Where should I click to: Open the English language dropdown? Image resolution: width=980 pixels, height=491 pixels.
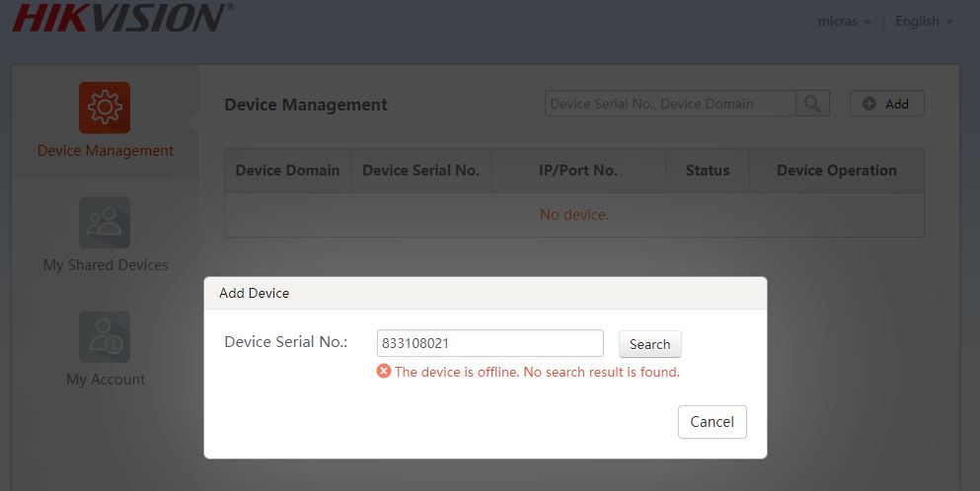[x=924, y=22]
